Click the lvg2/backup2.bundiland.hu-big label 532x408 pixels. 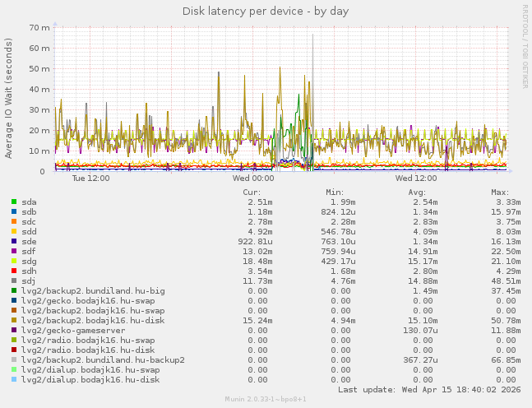[93, 291]
